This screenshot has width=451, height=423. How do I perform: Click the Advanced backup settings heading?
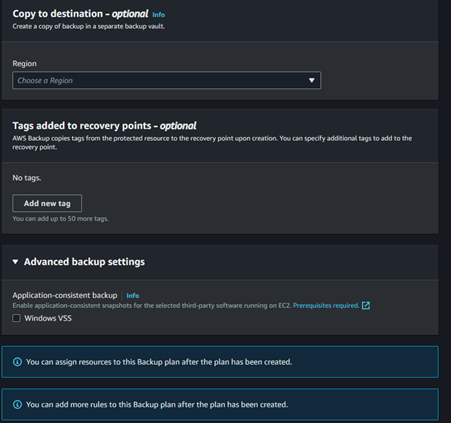[x=84, y=262]
